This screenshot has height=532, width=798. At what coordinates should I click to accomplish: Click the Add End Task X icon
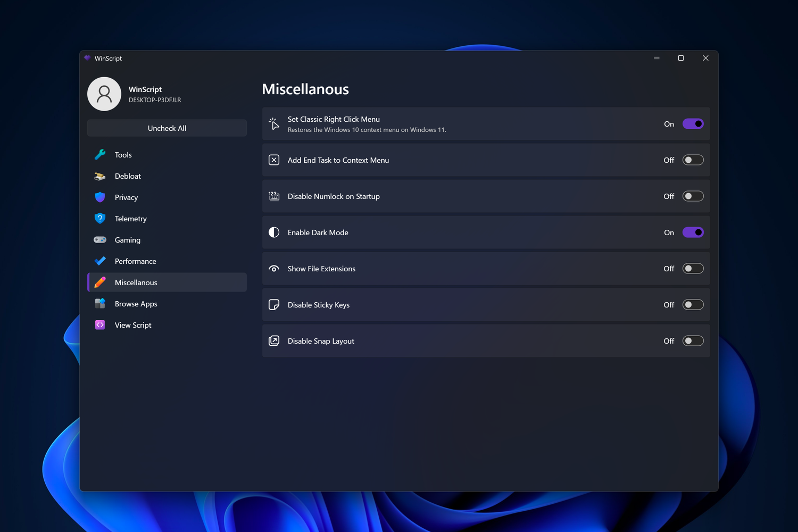[x=274, y=160]
